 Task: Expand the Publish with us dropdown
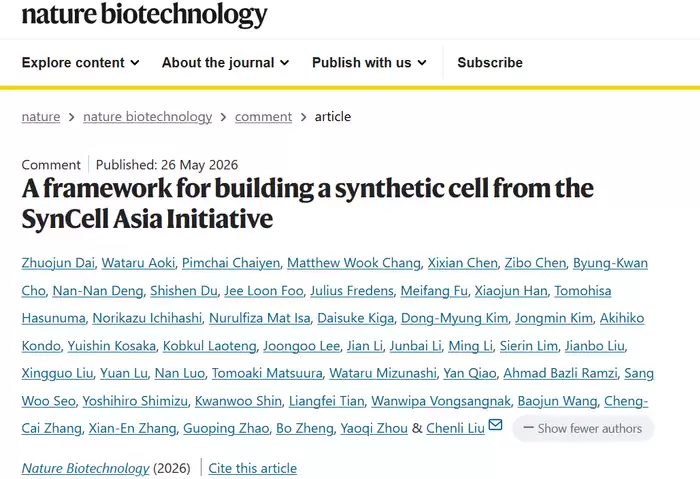click(x=369, y=62)
